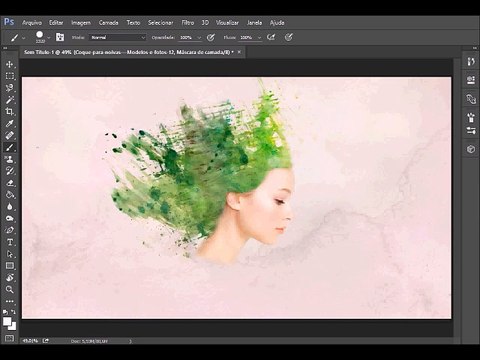Select the Brush tool in the toolbox

9,147
